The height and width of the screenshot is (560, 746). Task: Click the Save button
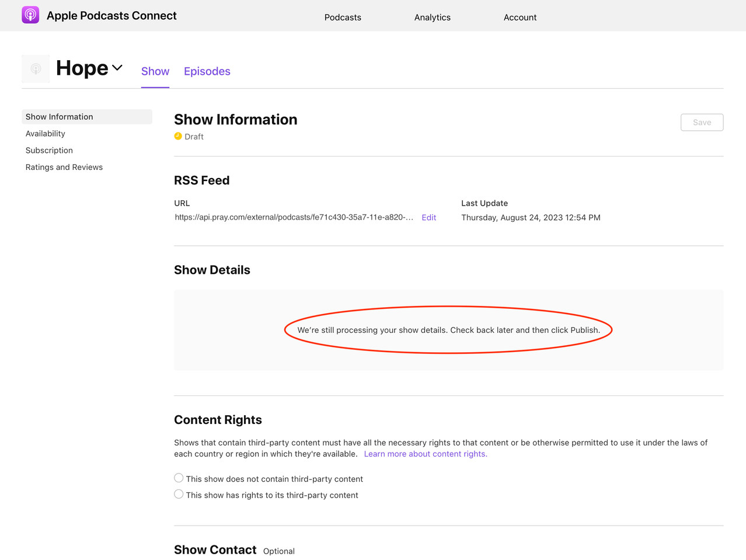[x=701, y=122]
